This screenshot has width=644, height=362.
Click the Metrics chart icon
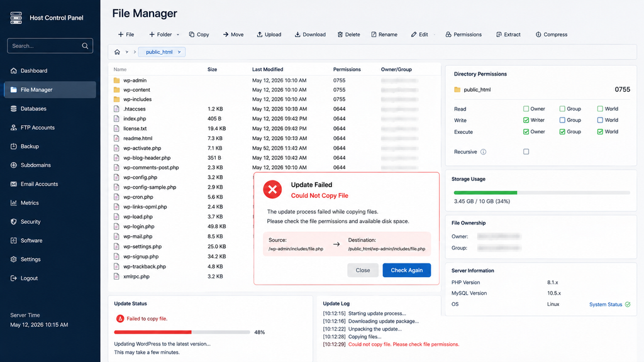pyautogui.click(x=14, y=203)
